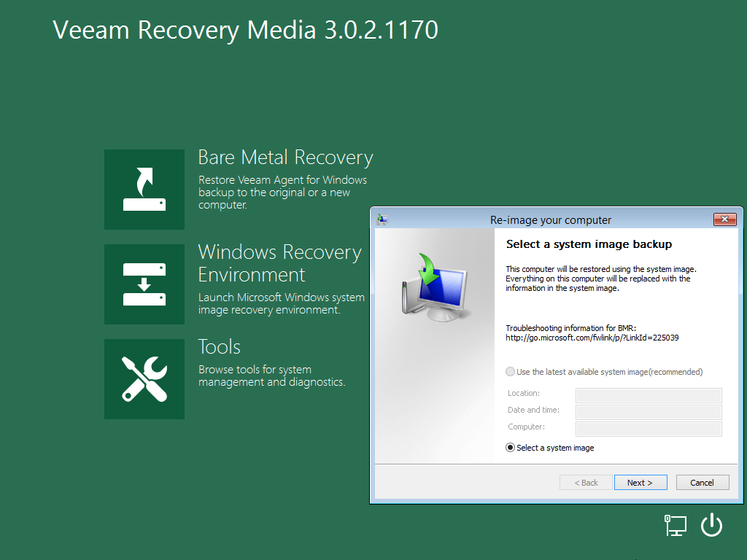Choose the 'Select a system image' radio button
Image resolution: width=747 pixels, height=560 pixels.
coord(510,448)
